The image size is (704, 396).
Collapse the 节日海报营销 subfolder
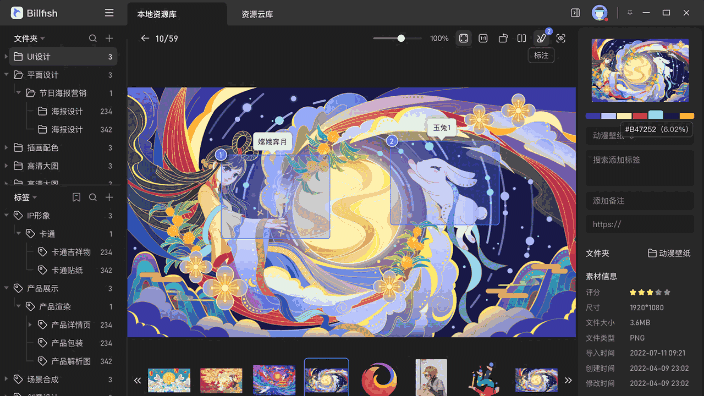pyautogui.click(x=18, y=93)
